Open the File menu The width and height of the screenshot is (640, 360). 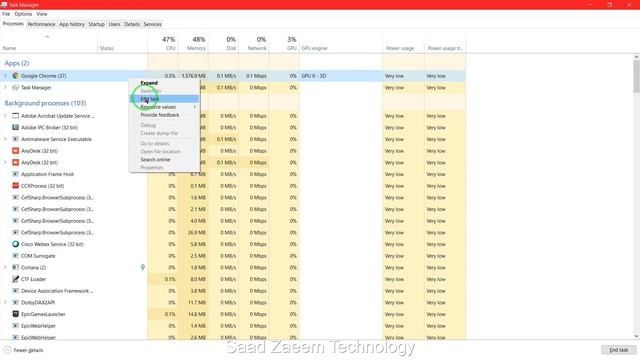[6, 14]
